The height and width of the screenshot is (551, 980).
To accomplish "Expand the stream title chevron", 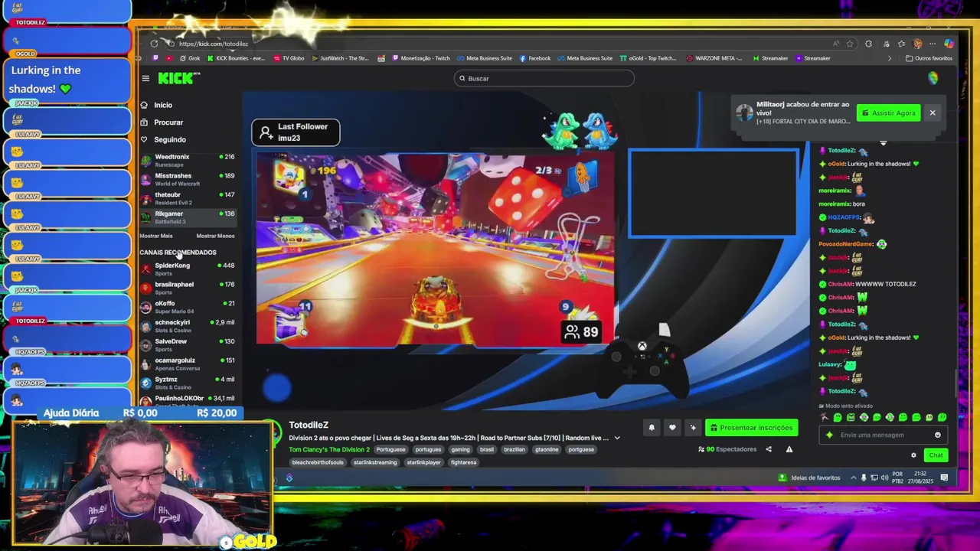I will (617, 439).
